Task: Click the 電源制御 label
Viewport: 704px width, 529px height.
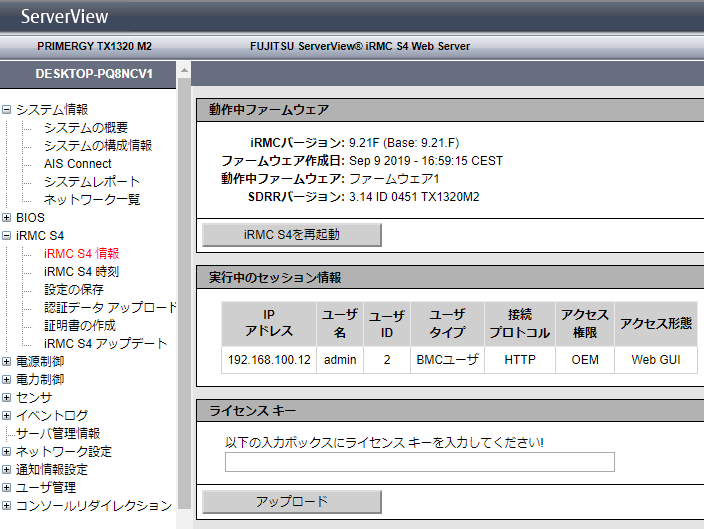Action: tap(40, 361)
